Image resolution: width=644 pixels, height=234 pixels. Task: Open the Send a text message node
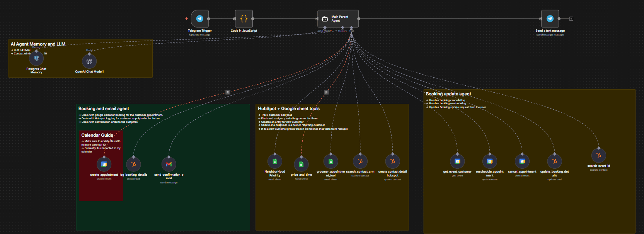[550, 19]
